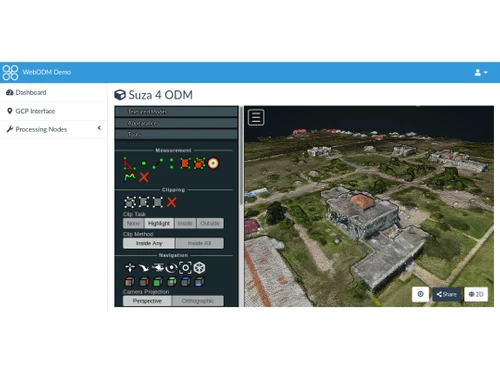Select the screen box clip tool
Image resolution: width=500 pixels, height=375 pixels.
(158, 202)
